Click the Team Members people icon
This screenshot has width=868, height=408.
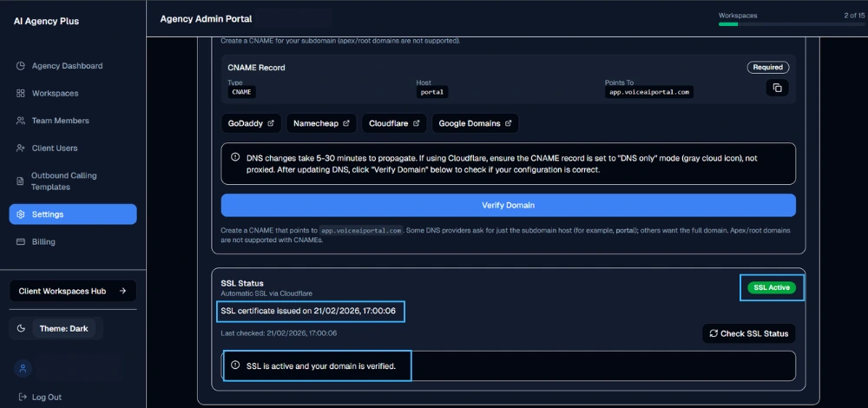[x=21, y=121]
